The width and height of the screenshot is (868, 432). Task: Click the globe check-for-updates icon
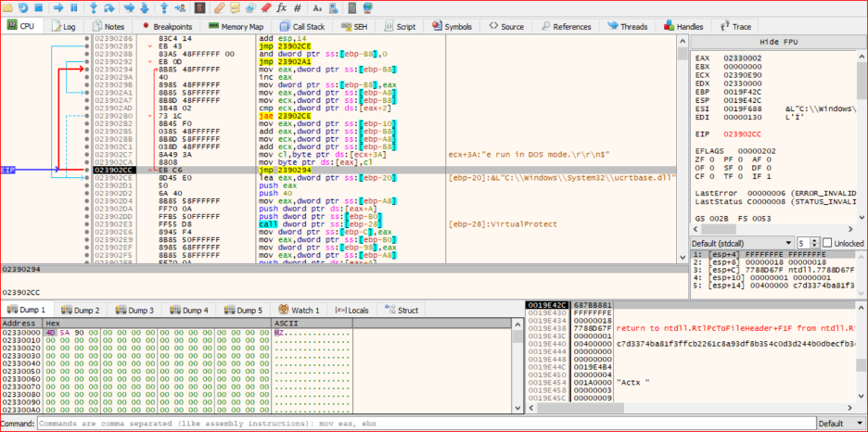point(367,7)
